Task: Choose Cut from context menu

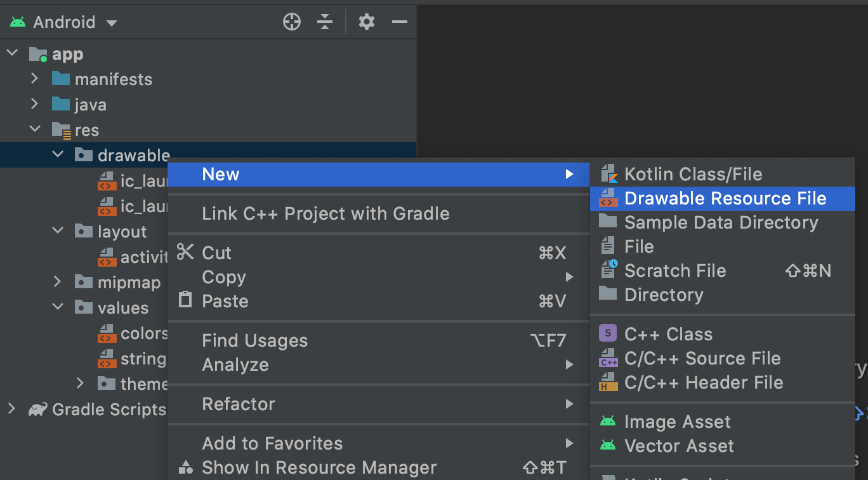Action: (x=379, y=253)
